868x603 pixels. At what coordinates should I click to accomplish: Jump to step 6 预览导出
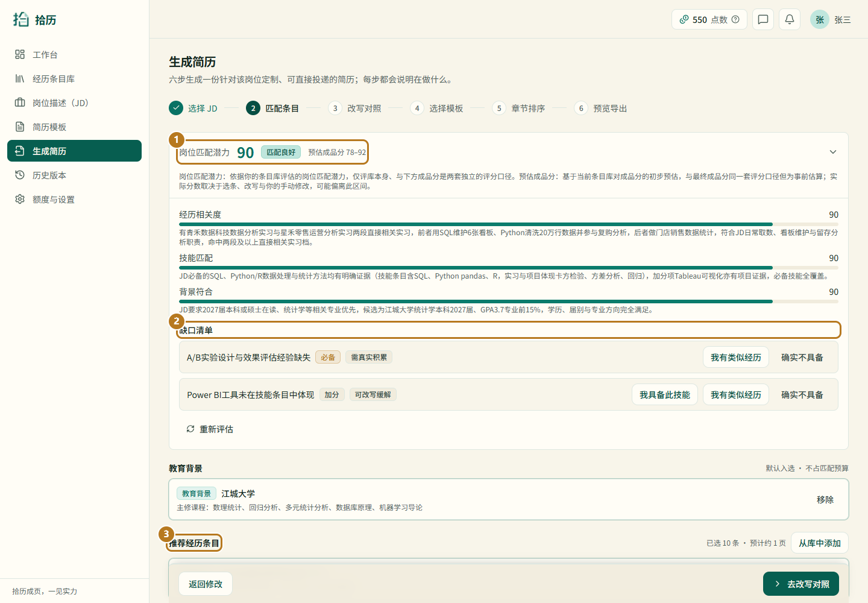(600, 108)
